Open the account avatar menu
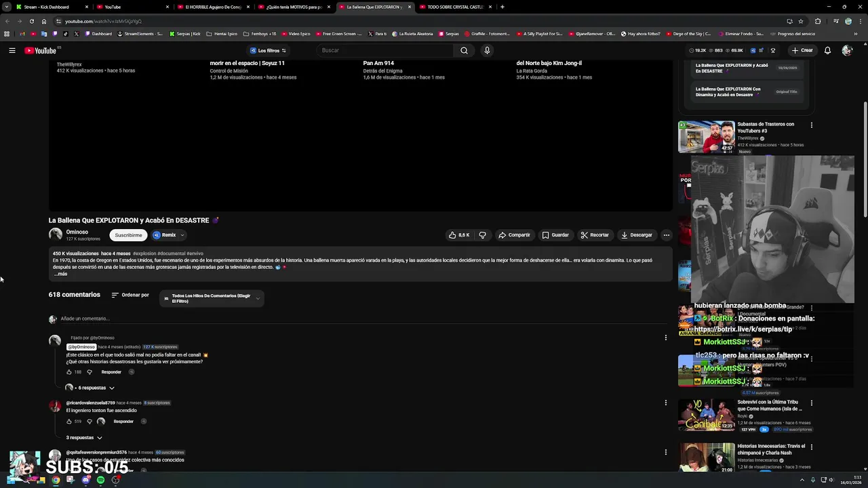The image size is (868, 488). click(x=846, y=50)
